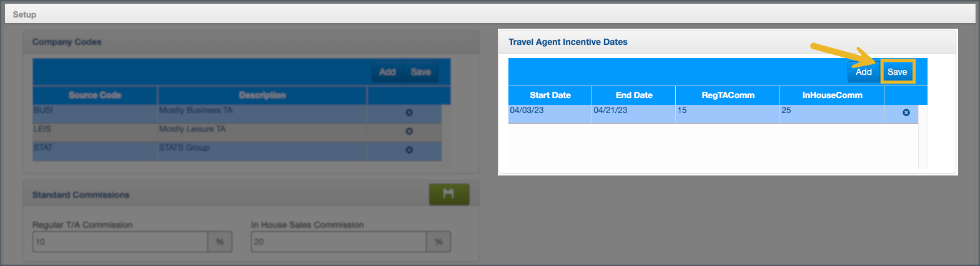Select the RegTAComm column header
The image size is (980, 266).
(728, 96)
